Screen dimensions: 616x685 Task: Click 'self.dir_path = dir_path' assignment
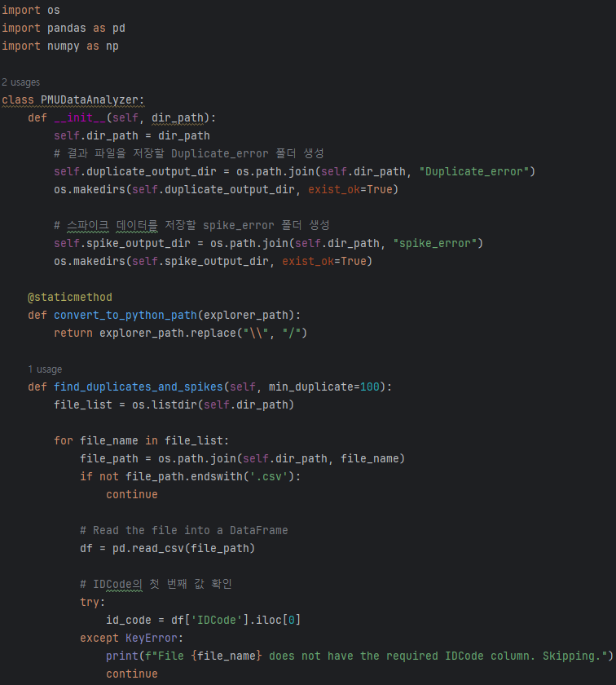pyautogui.click(x=132, y=136)
